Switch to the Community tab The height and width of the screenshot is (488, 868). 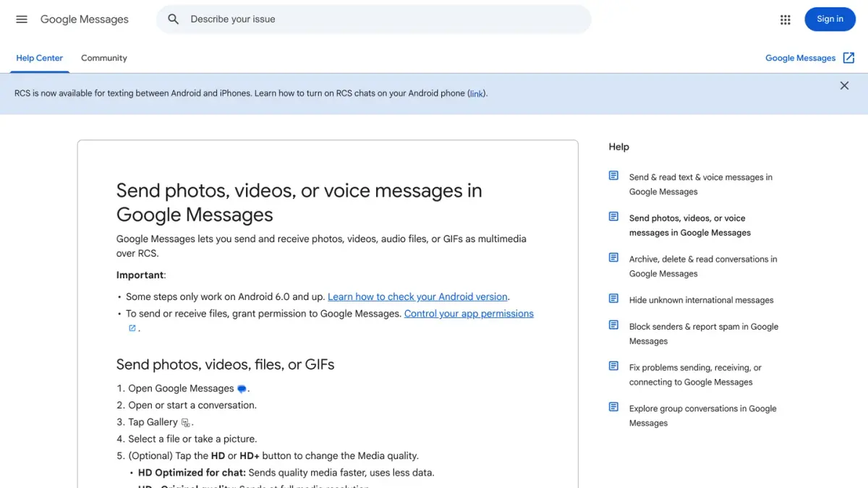[x=104, y=58]
